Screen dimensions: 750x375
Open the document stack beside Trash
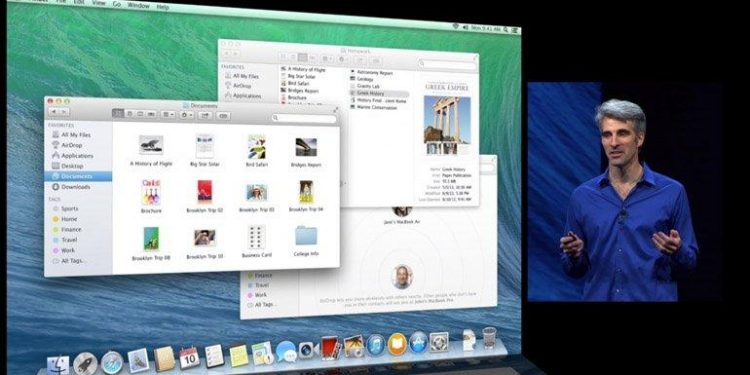pos(469,340)
